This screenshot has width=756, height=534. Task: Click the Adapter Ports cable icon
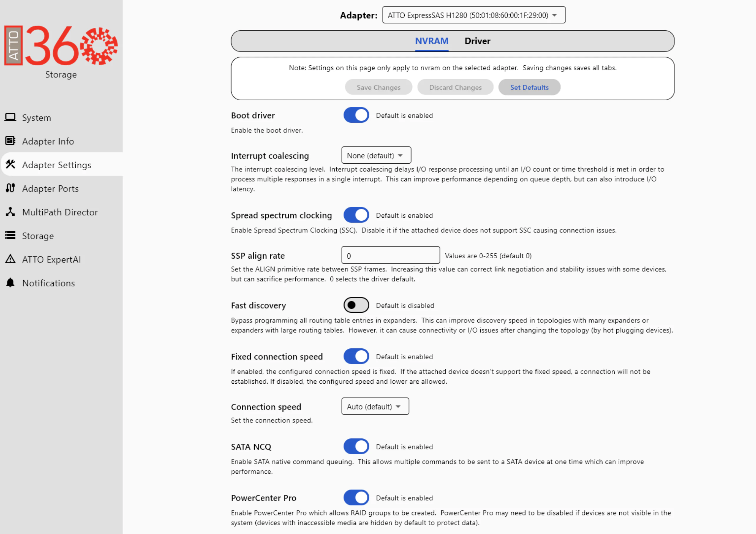pyautogui.click(x=10, y=188)
